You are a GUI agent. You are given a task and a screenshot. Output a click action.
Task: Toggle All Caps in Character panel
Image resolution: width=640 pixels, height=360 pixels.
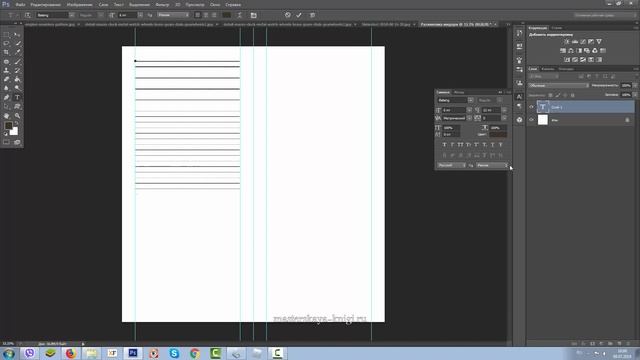460,144
